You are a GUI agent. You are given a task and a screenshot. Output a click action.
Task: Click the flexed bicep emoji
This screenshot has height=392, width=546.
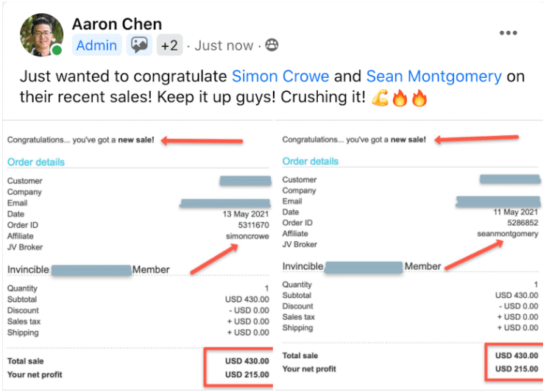coord(380,98)
